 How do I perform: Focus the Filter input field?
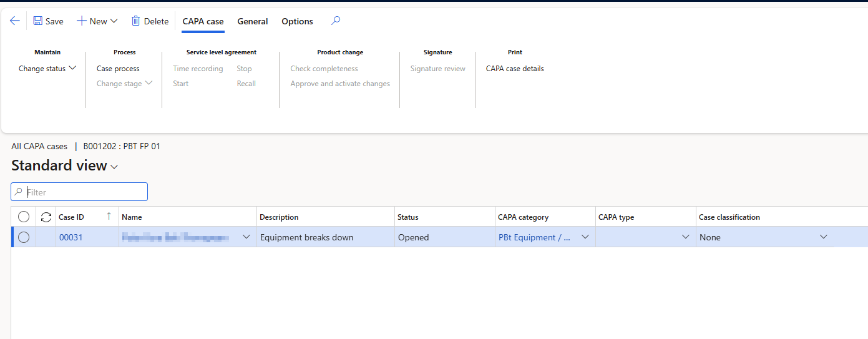pyautogui.click(x=79, y=192)
